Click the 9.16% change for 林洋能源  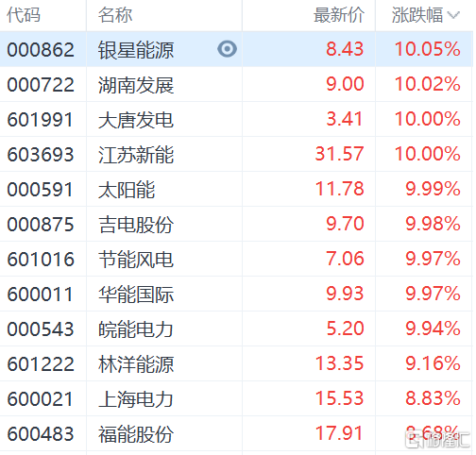click(x=433, y=363)
